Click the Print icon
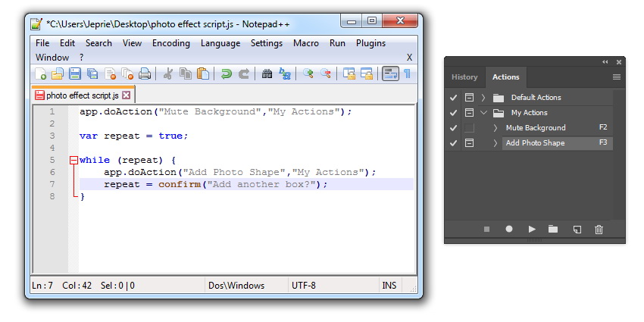This screenshot has height=322, width=644. coord(145,74)
